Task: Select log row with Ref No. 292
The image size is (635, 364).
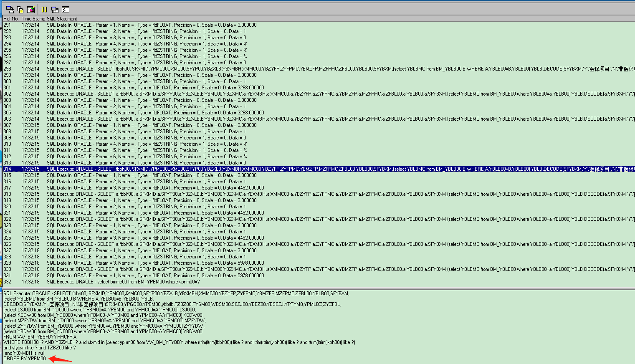Action: [319, 31]
